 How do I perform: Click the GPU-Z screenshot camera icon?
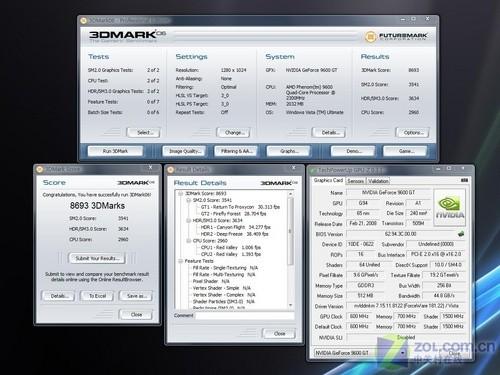464,180
